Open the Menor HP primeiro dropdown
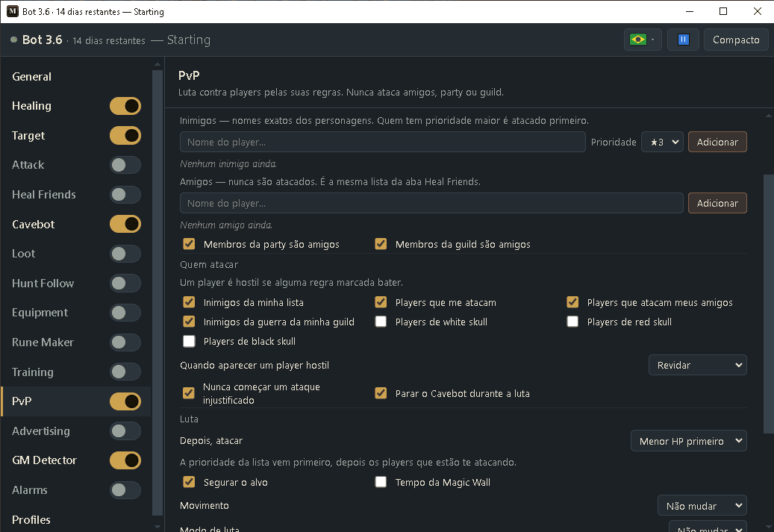The width and height of the screenshot is (774, 532). click(689, 441)
